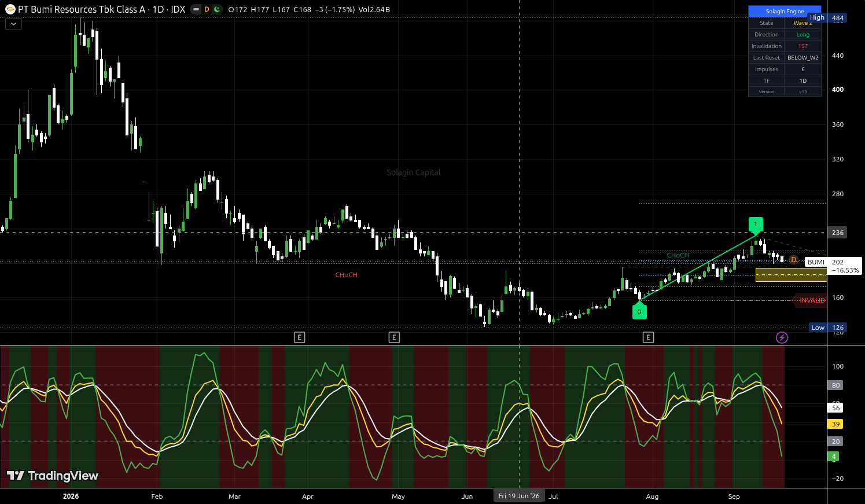865x504 pixels.
Task: Select the green wave 0 label
Action: pyautogui.click(x=639, y=311)
